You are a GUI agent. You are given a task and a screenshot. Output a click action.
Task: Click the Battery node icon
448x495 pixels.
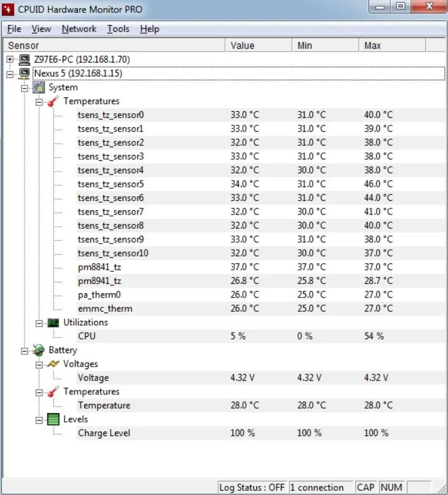click(39, 350)
